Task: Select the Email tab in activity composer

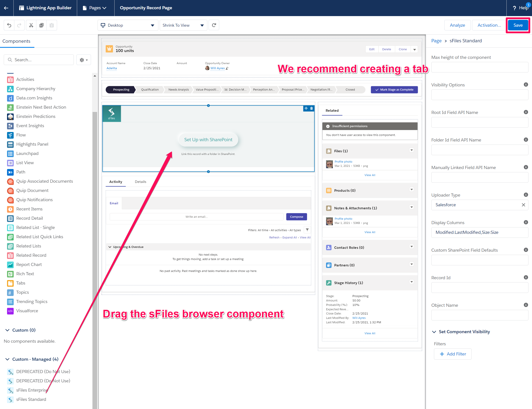Action: [114, 203]
